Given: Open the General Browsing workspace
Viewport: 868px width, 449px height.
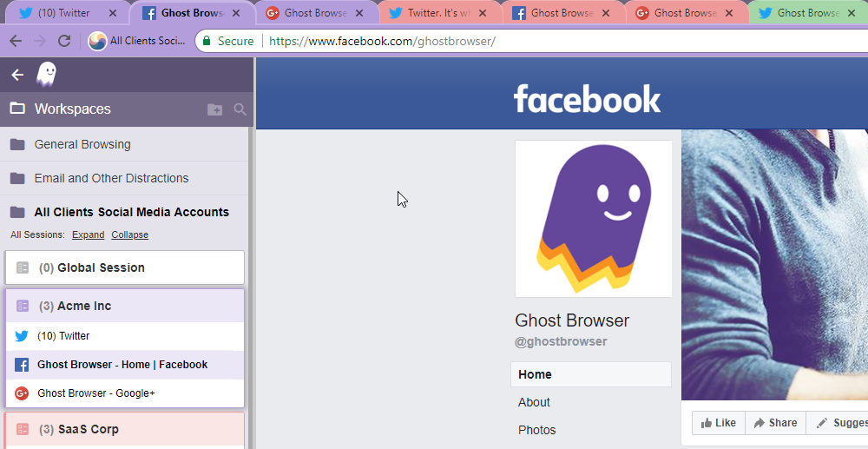Looking at the screenshot, I should tap(126, 144).
